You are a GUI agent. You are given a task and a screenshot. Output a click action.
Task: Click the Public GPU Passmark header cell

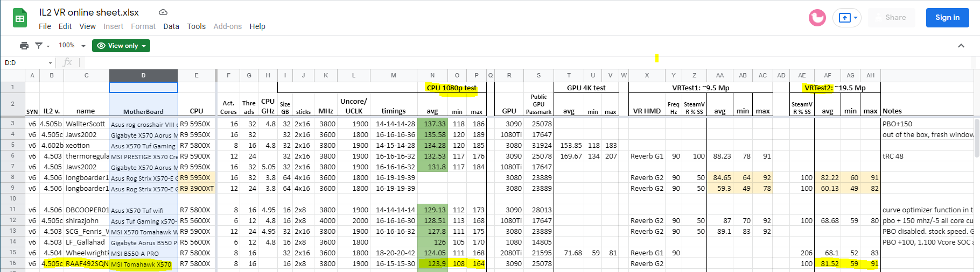539,104
